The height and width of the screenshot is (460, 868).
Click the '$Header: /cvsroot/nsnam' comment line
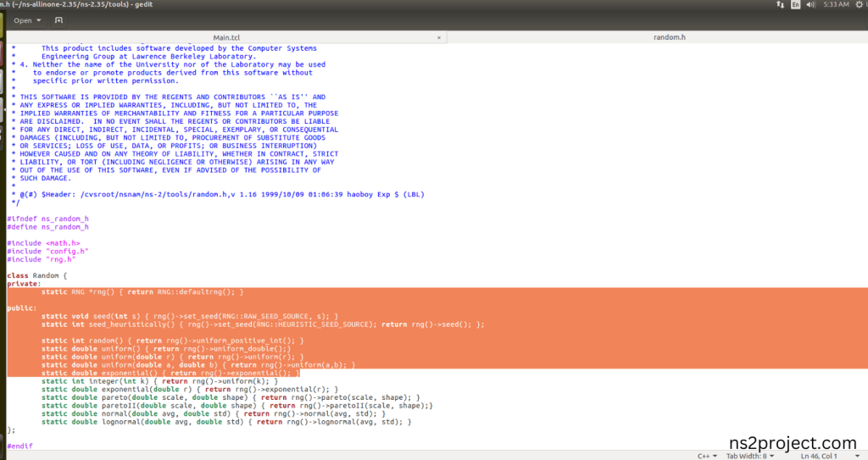218,194
